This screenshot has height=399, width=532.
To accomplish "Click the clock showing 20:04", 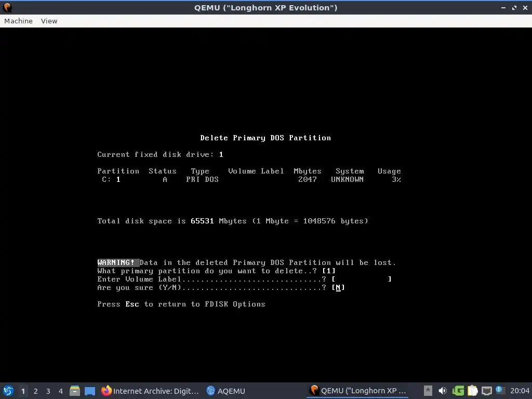I will (x=520, y=391).
